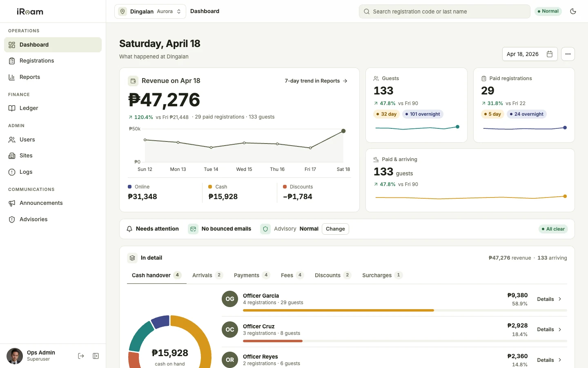Click the Cash revenue ₱15,928 value
This screenshot has height=368, width=588.
(x=223, y=197)
